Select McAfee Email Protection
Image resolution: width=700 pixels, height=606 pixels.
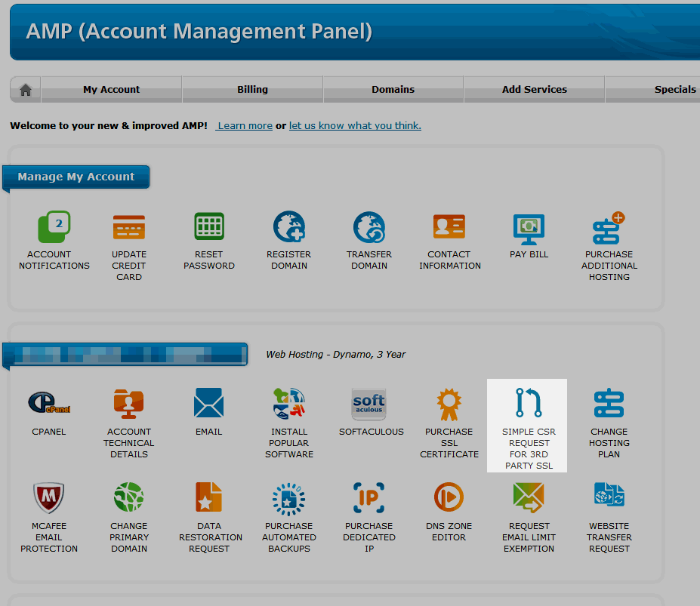[x=49, y=498]
